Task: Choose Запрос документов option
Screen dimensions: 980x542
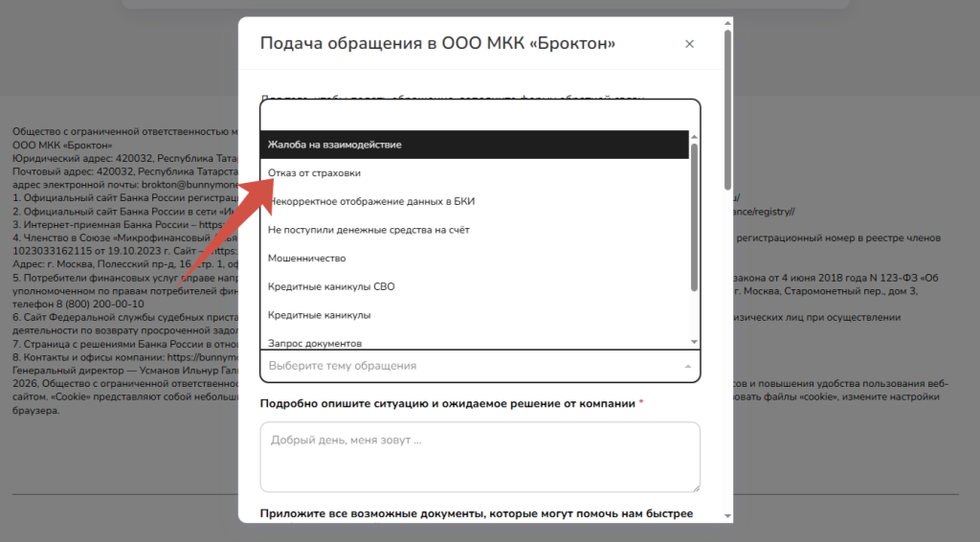Action: [x=475, y=341]
